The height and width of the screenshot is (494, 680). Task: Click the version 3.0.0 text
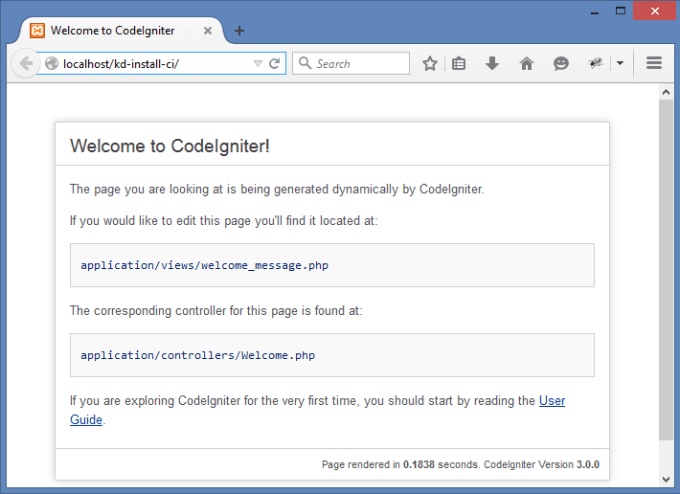click(x=588, y=465)
